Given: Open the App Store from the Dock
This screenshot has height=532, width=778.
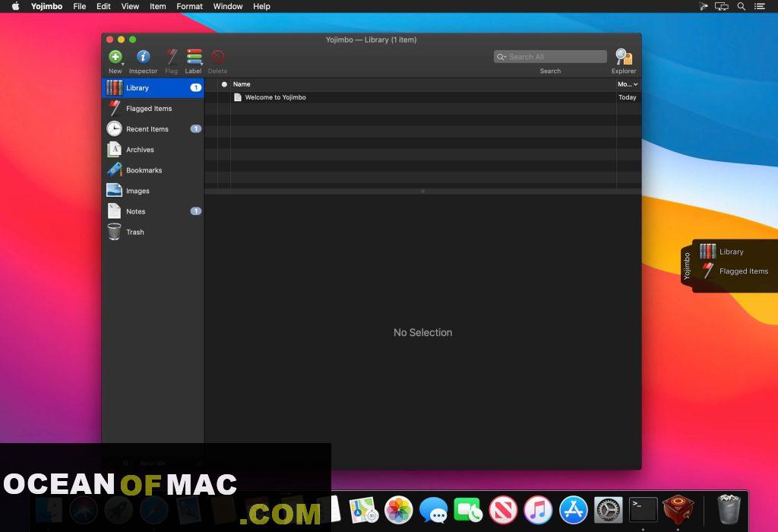Looking at the screenshot, I should (x=573, y=510).
